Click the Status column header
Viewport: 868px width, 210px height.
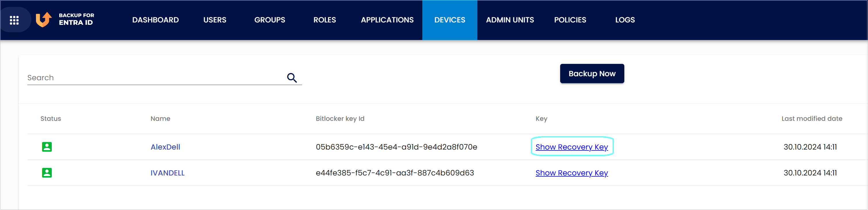[51, 119]
